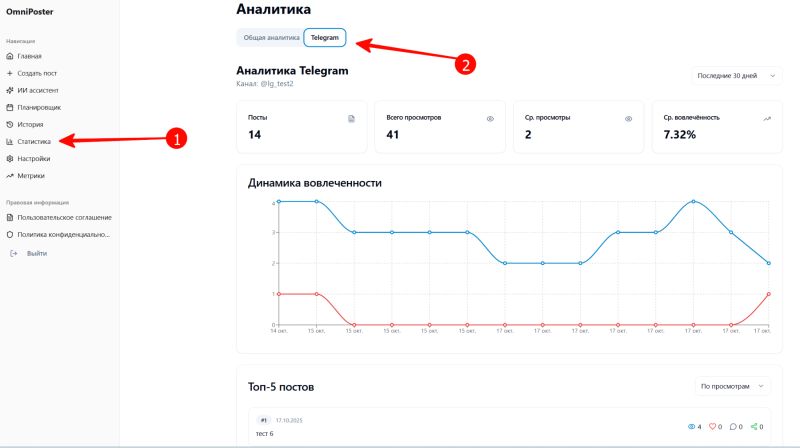Open История clock icon in sidebar
This screenshot has height=448, width=800.
click(x=10, y=124)
